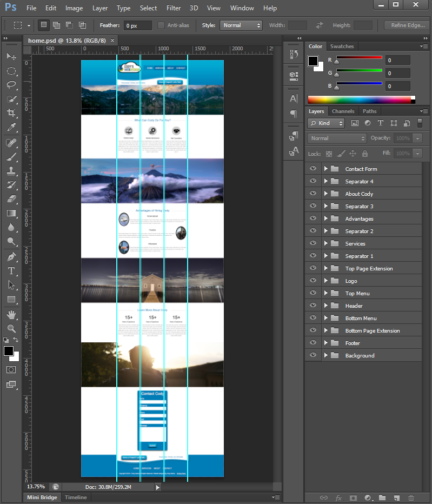Viewport: 432px width, 504px height.
Task: Click the color spectrum ramp
Action: point(359,100)
